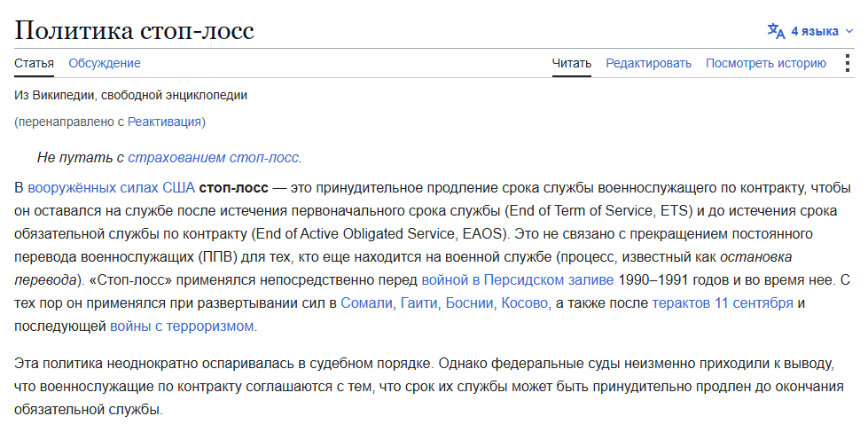Screen dimensions: 868x432
Task: Select the «Статья» tab
Action: point(34,63)
